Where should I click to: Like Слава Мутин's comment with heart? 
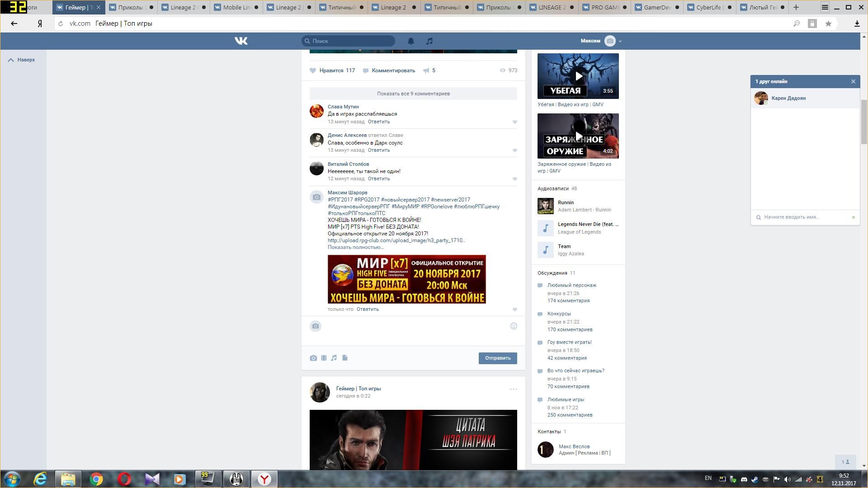pyautogui.click(x=514, y=122)
